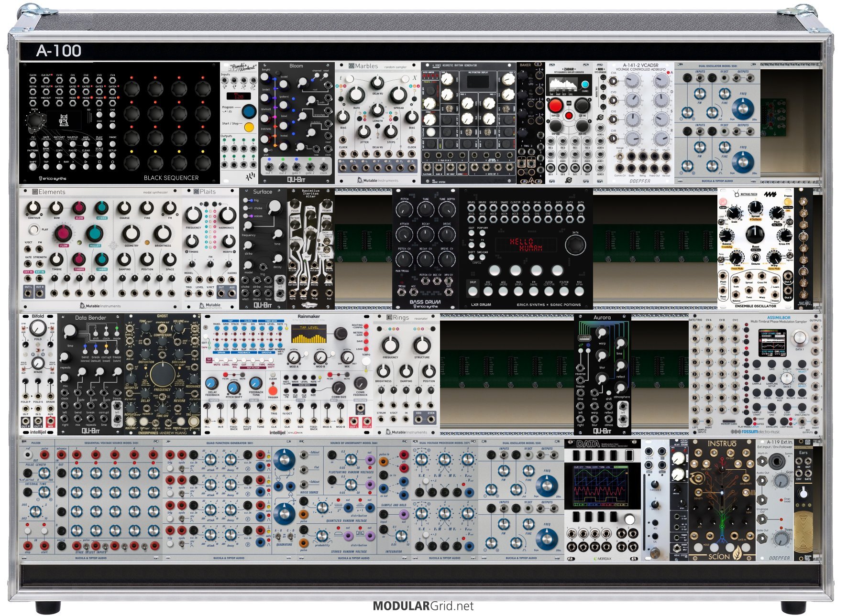Image resolution: width=847 pixels, height=616 pixels.
Task: Click the blue Program knob on Pamela's Workout
Action: point(249,111)
